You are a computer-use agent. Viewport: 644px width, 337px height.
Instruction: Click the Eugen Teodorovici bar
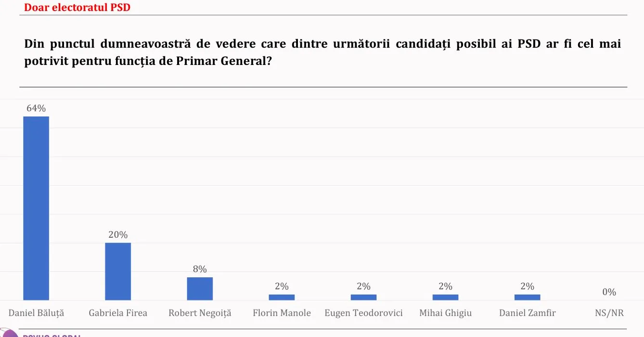tap(363, 297)
